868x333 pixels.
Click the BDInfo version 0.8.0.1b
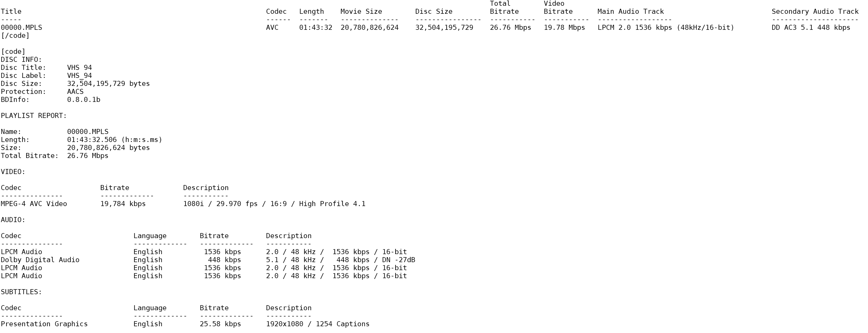(x=84, y=100)
